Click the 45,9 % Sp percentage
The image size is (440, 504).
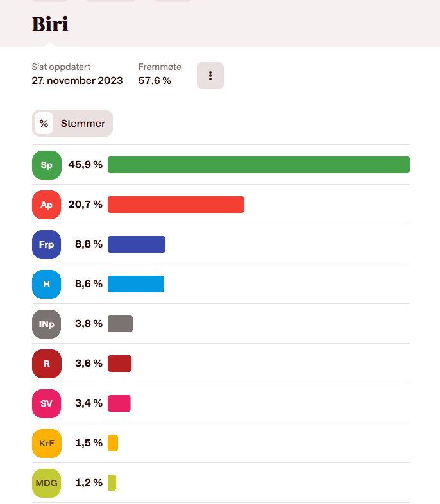point(85,165)
